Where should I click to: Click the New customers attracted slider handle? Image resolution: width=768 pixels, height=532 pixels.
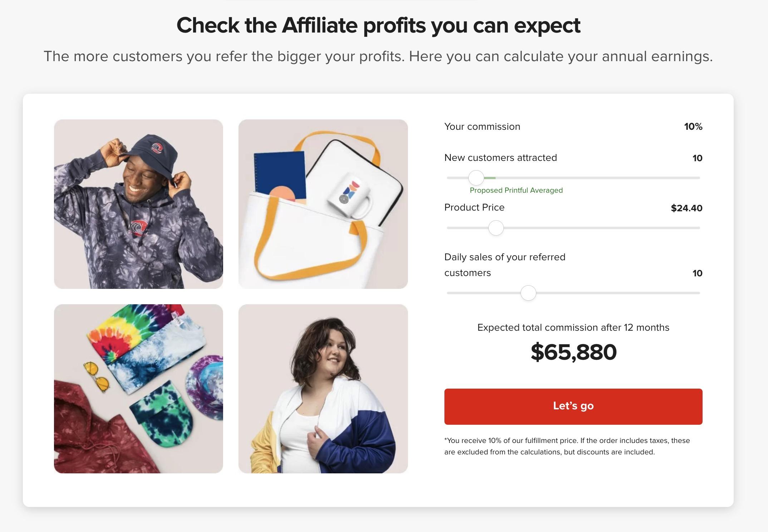[476, 177]
